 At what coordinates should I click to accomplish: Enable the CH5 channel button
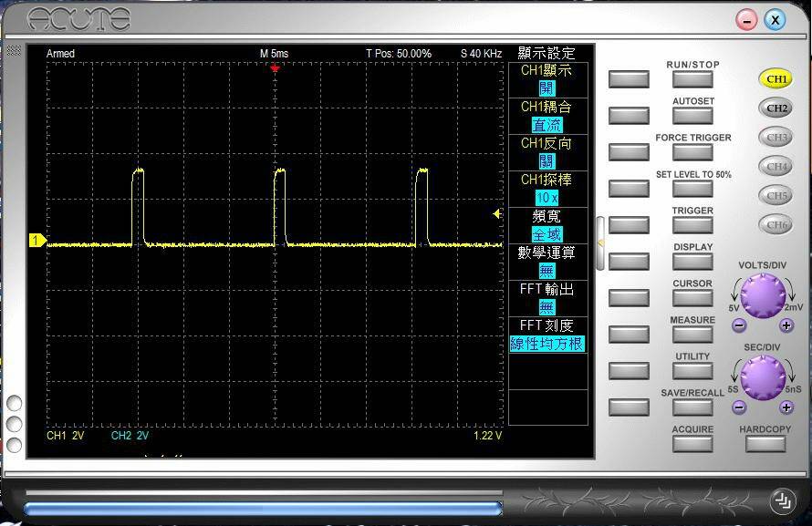point(776,195)
